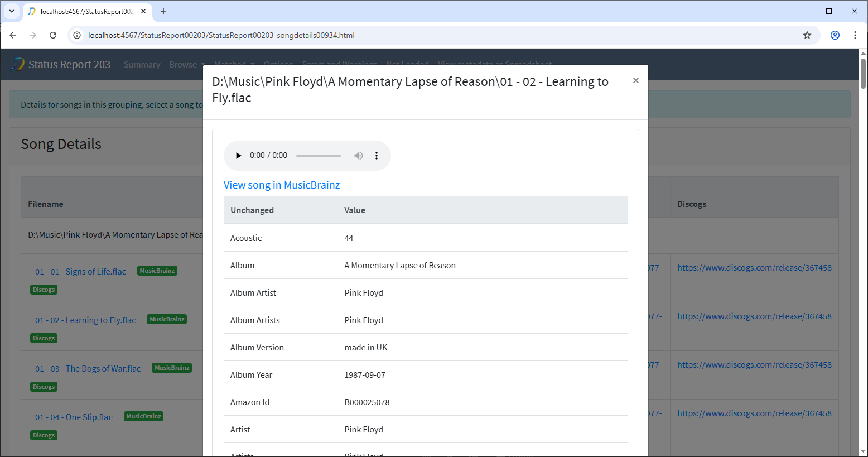
Task: Select the album value A Momentary Lapse of Reason
Action: 400,266
